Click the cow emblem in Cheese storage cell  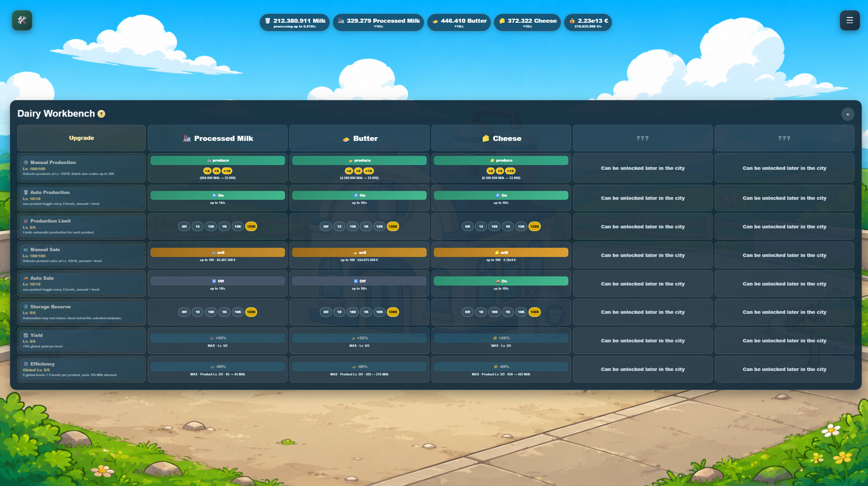[x=555, y=313]
